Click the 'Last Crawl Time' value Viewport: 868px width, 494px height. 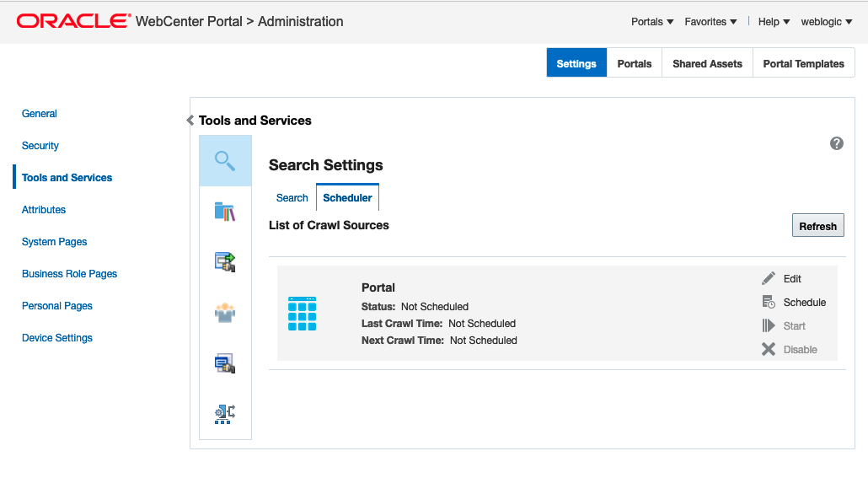click(482, 324)
